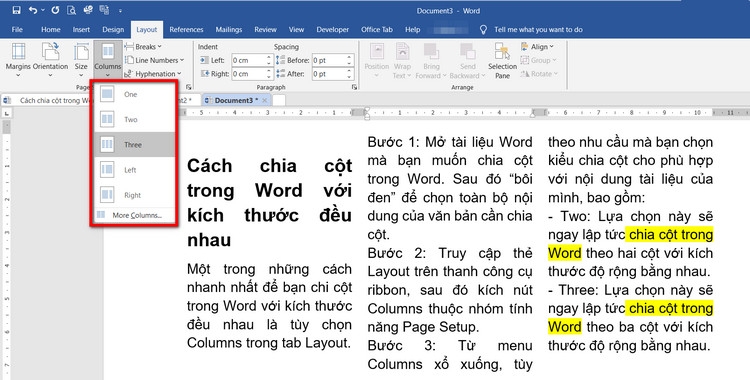This screenshot has width=750, height=380.
Task: Open the References tab
Action: point(186,30)
